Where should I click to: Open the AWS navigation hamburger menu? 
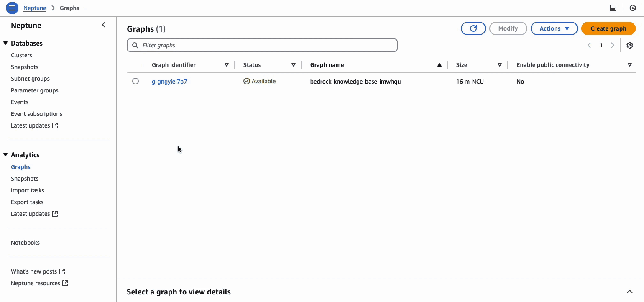point(12,8)
